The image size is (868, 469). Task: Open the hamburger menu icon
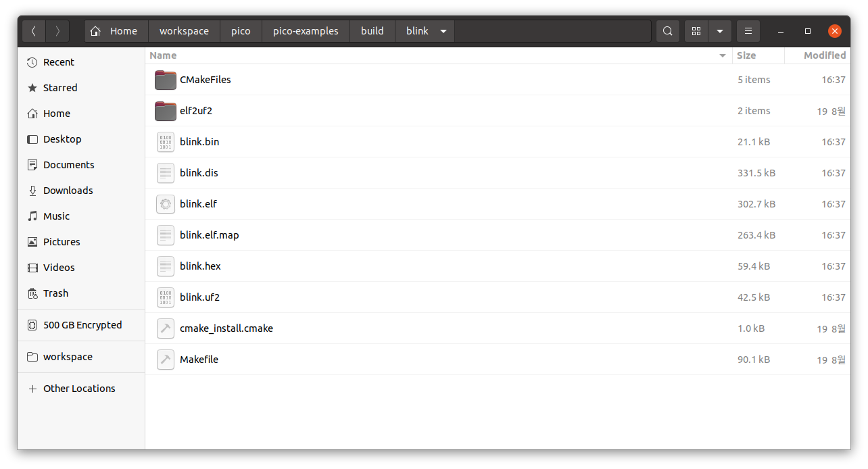pyautogui.click(x=748, y=31)
